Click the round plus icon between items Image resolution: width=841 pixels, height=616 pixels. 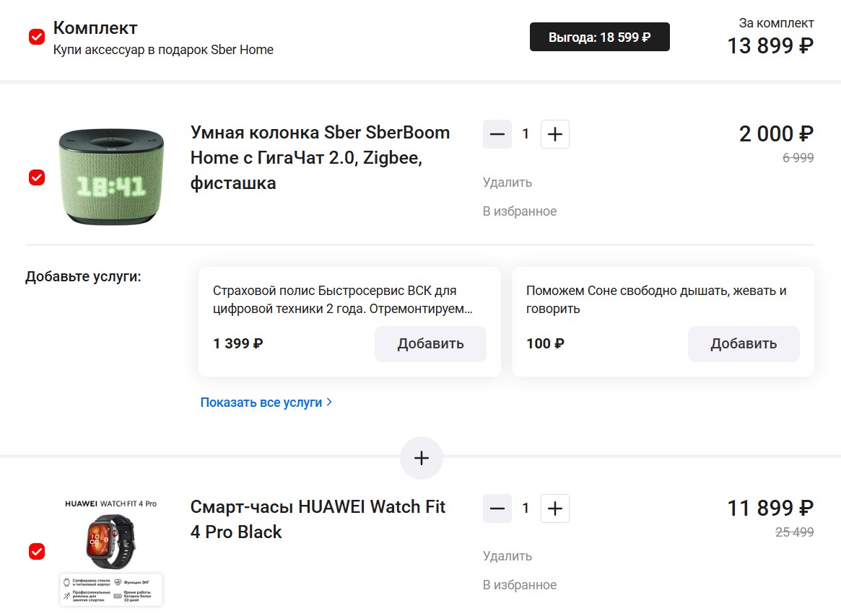(422, 458)
